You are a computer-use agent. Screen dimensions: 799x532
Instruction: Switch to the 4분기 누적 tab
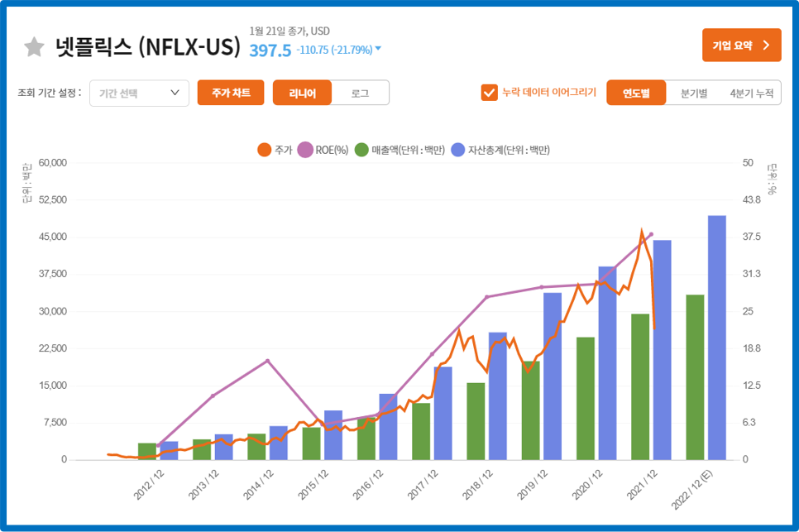click(752, 93)
